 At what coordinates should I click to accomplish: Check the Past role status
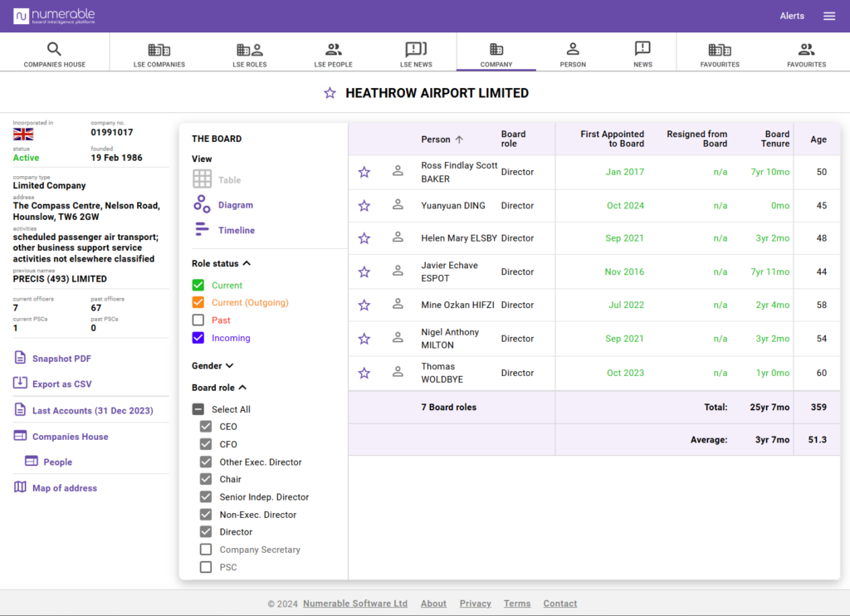(198, 320)
